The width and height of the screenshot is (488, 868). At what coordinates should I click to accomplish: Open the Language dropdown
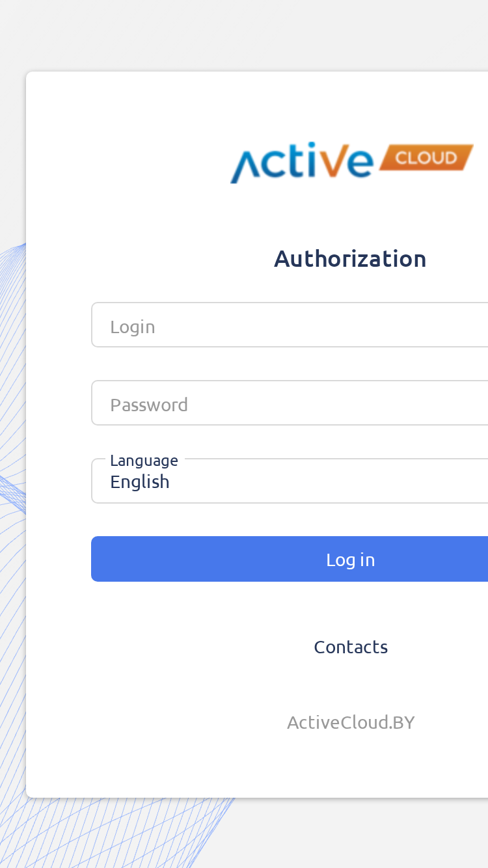click(290, 481)
